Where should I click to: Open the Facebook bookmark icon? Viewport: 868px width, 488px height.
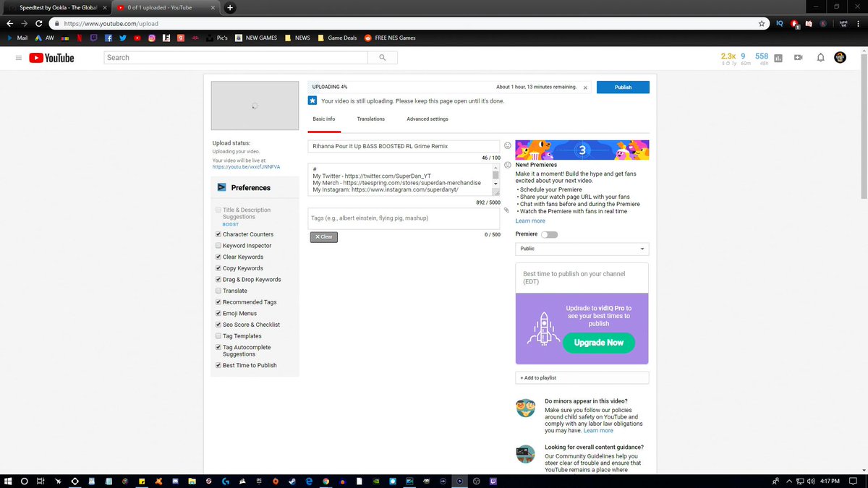coord(109,38)
